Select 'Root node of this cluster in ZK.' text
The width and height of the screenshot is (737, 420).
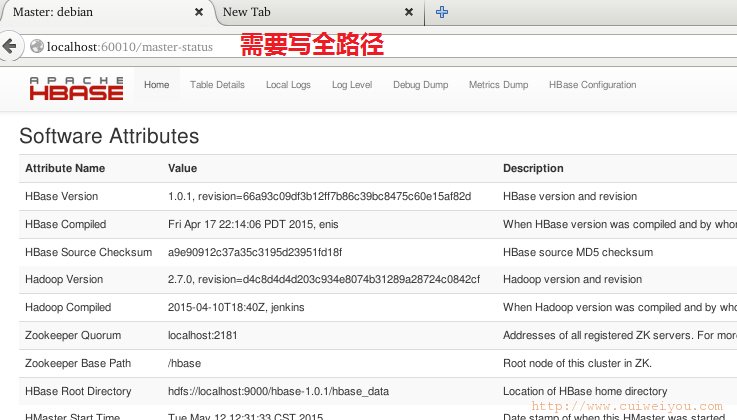pyautogui.click(x=577, y=363)
